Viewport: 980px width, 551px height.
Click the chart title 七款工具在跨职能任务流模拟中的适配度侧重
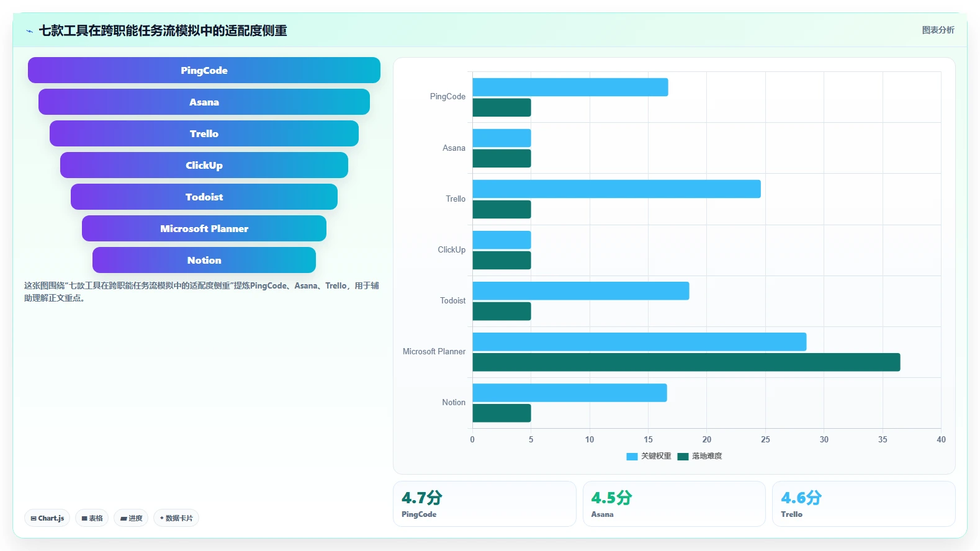click(x=163, y=30)
